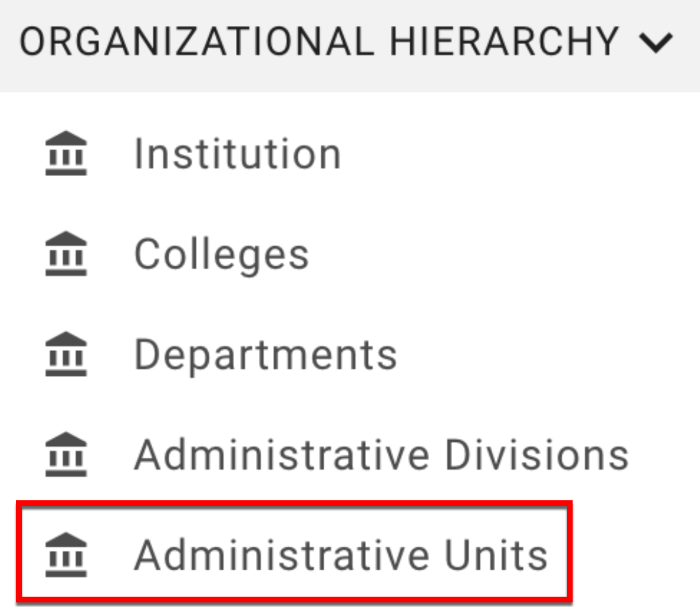Click the word "Divisions" in the menu
The width and height of the screenshot is (700, 607).
(536, 455)
